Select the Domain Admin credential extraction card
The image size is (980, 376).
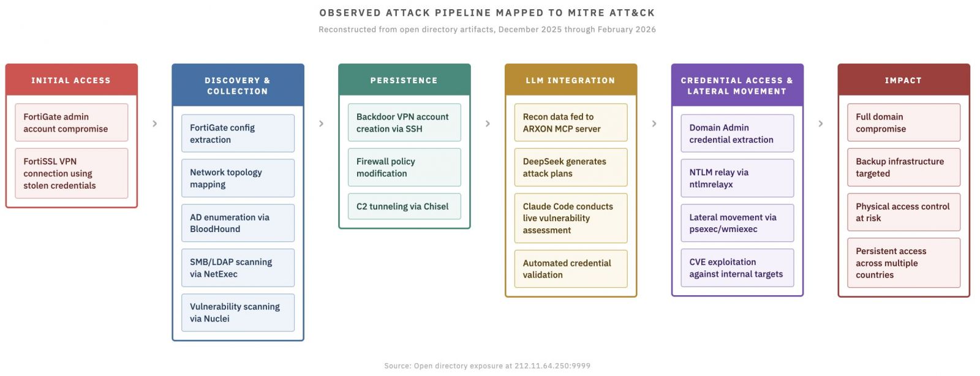point(737,133)
